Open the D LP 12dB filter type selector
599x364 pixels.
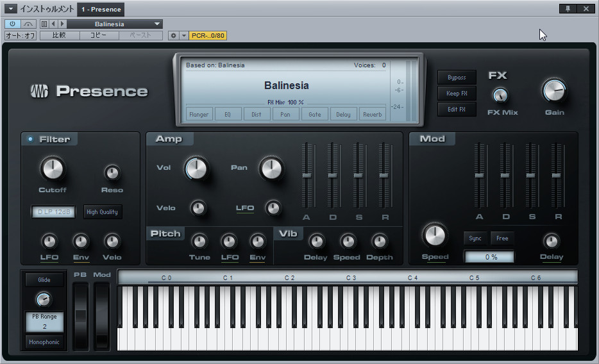point(54,211)
